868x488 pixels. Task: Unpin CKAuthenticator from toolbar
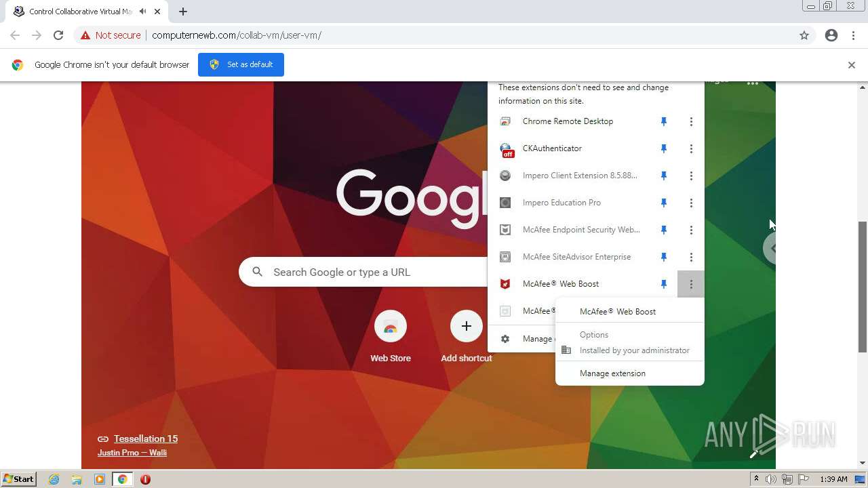[664, 148]
